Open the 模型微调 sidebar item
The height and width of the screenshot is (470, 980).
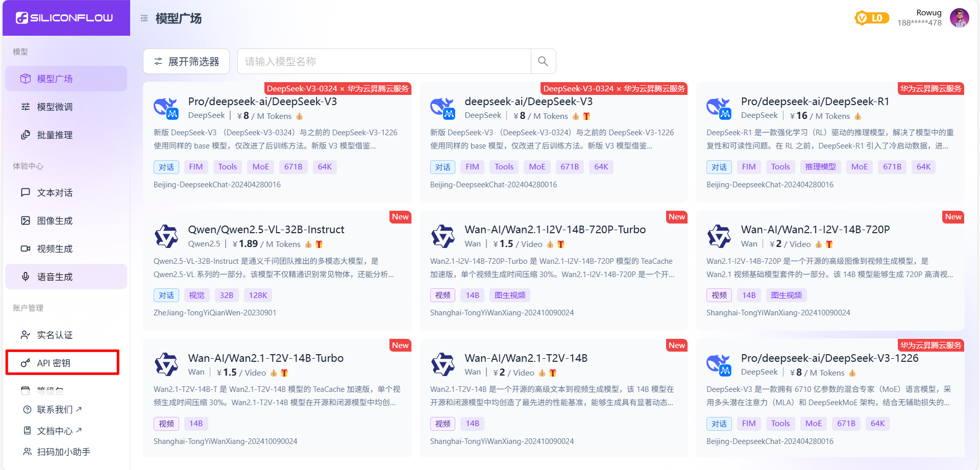66,107
